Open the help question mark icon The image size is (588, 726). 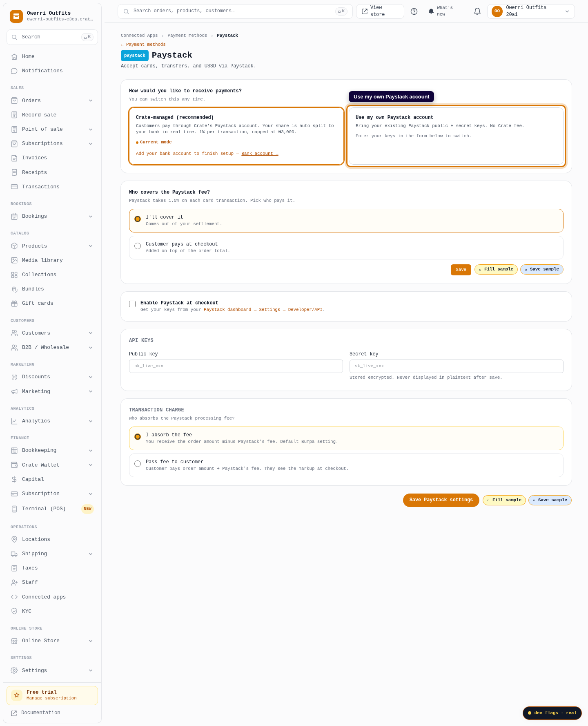[x=414, y=11]
